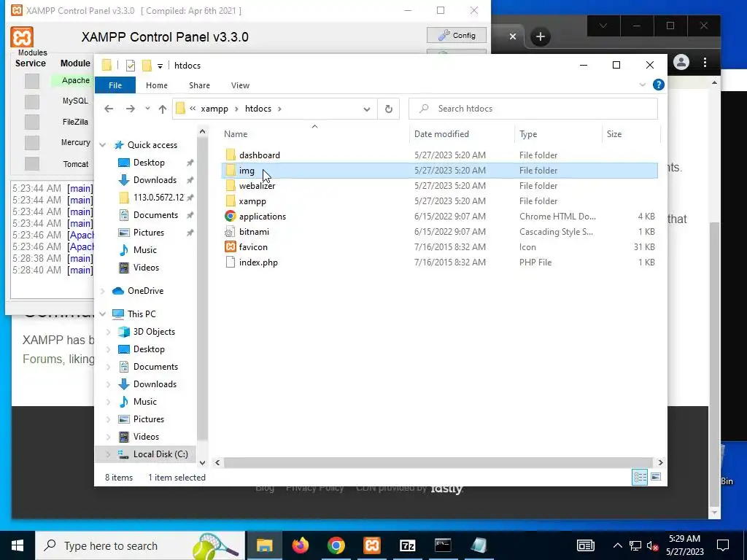Select the bitnami stylesheet file

tap(254, 231)
